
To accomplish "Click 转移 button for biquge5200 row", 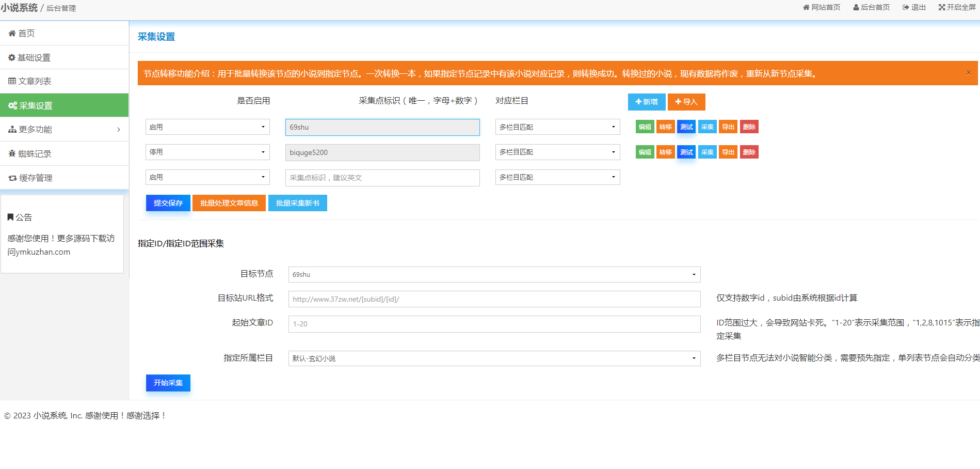I will coord(666,152).
